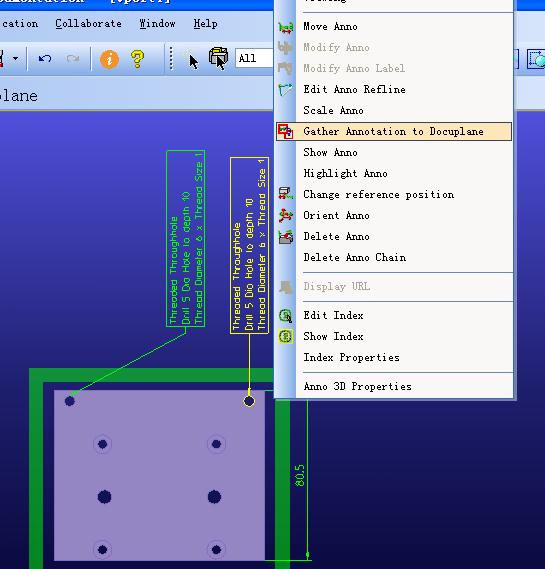The image size is (545, 569).
Task: Click the disabled Modify Anno entry
Action: 394,48
